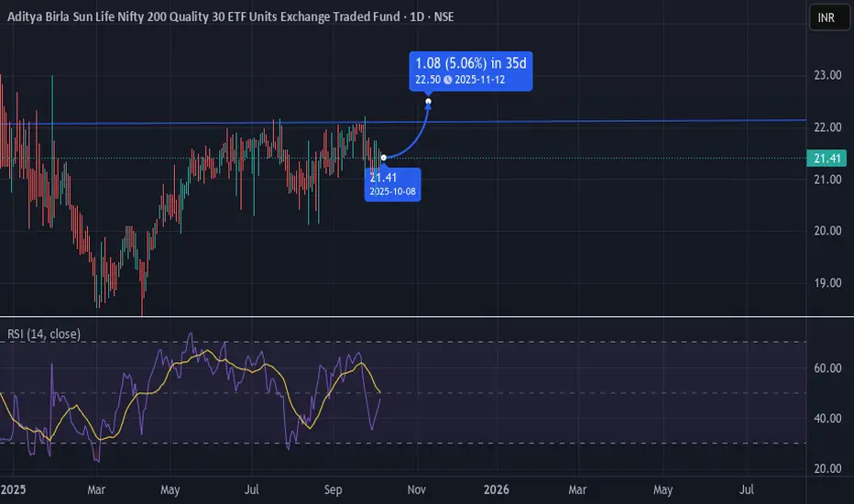The height and width of the screenshot is (504, 854).
Task: Click the 2025 label on time axis
Action: pyautogui.click(x=13, y=489)
